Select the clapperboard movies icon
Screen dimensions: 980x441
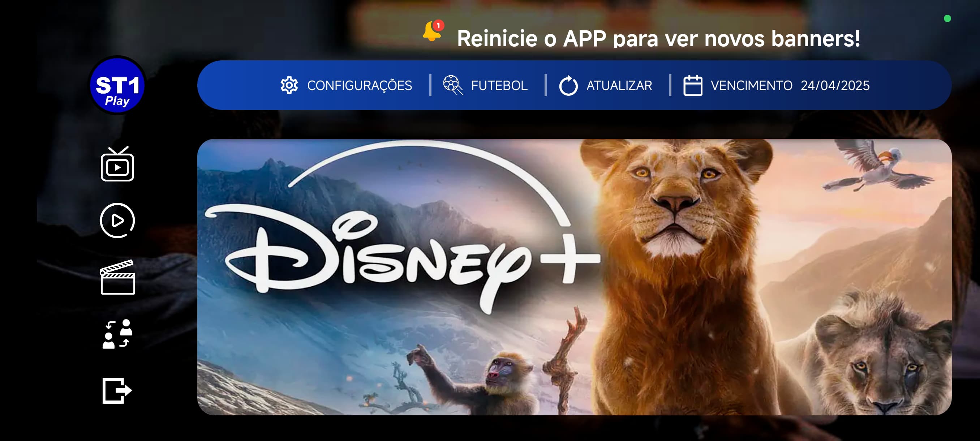pos(117,277)
